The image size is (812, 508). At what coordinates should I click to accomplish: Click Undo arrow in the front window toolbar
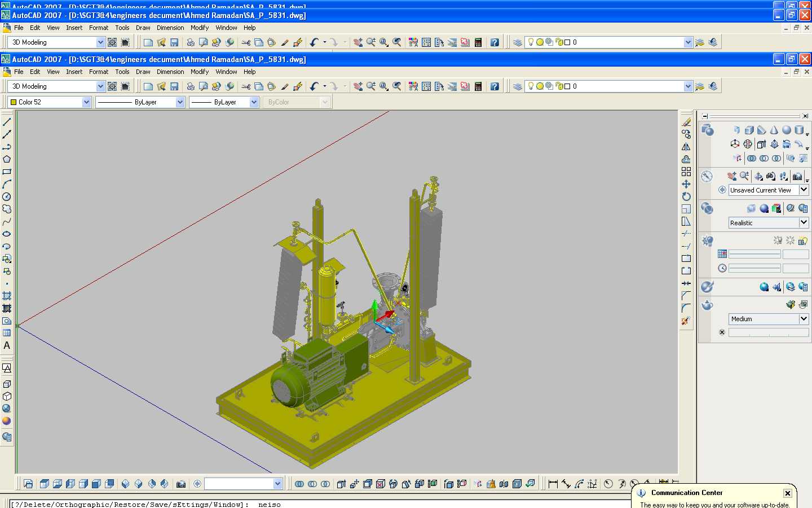point(314,86)
